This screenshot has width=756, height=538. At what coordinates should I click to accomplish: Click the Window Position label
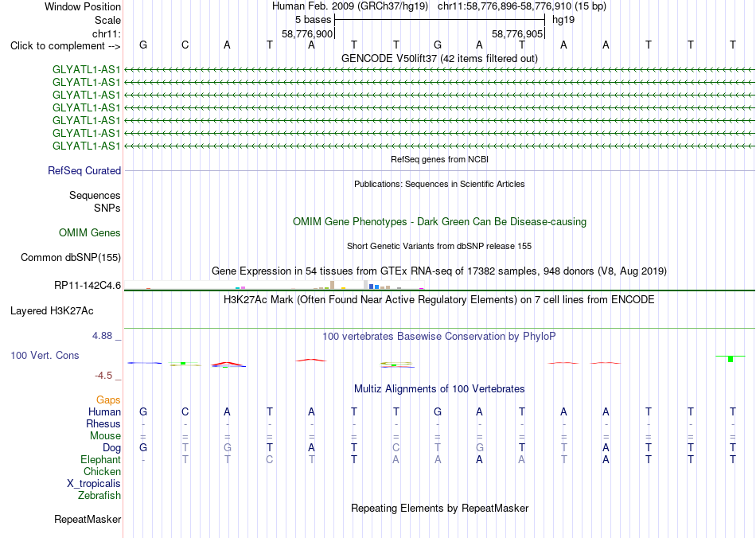[x=83, y=6]
